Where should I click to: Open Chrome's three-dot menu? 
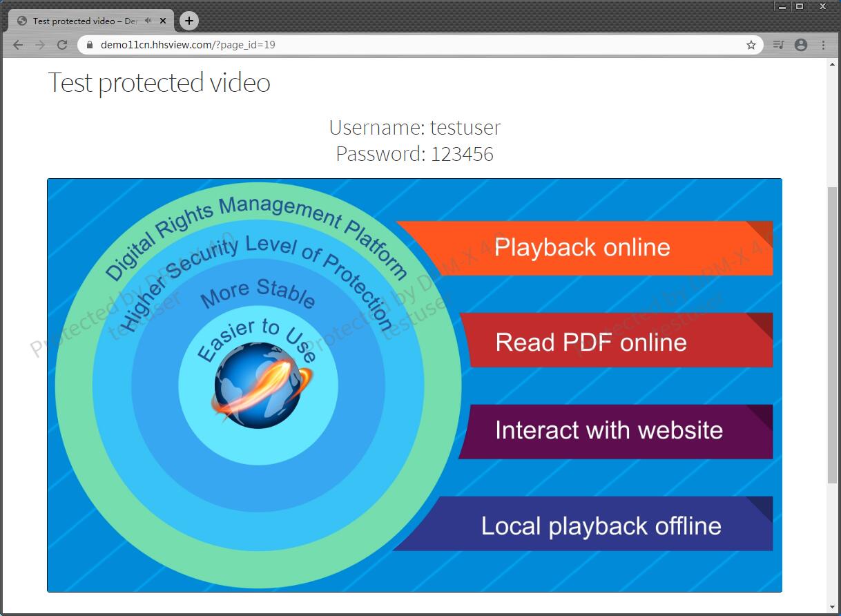tap(824, 45)
